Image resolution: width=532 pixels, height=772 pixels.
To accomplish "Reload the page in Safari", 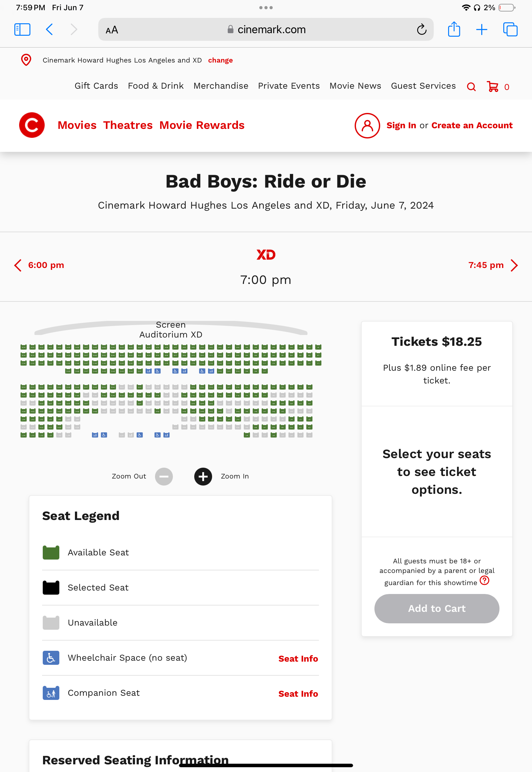I will click(422, 29).
